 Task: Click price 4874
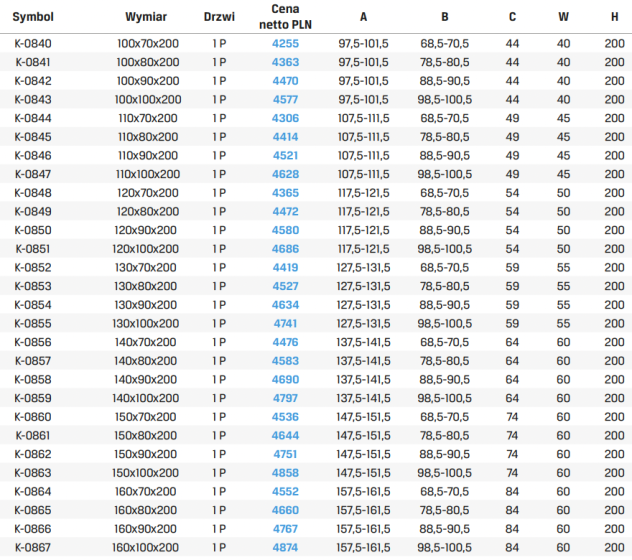(x=285, y=548)
